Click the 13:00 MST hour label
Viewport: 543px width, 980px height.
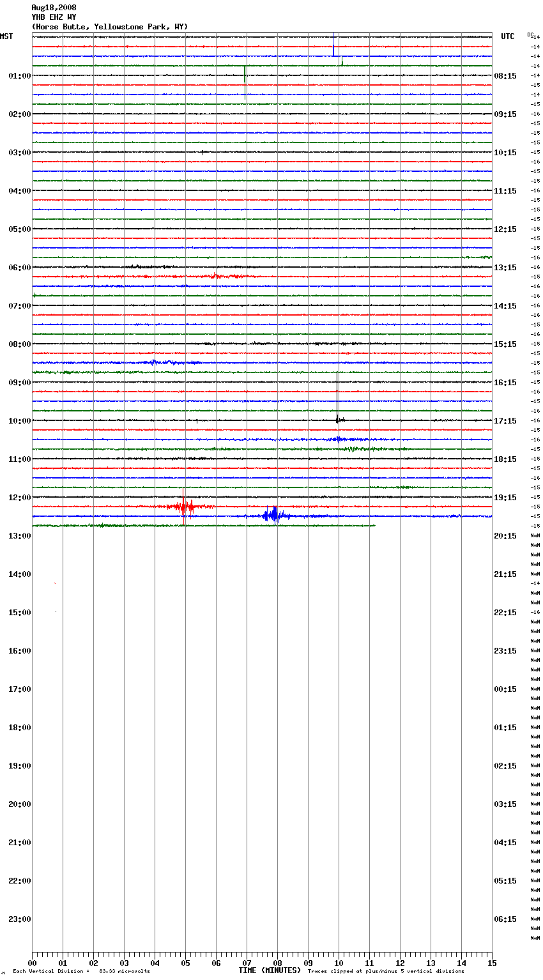[x=19, y=536]
